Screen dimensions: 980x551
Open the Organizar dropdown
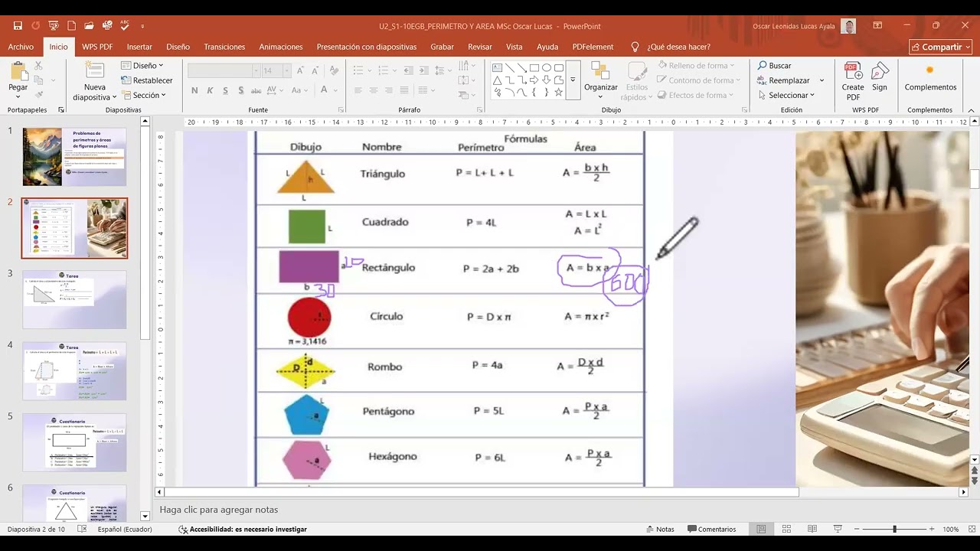click(601, 80)
